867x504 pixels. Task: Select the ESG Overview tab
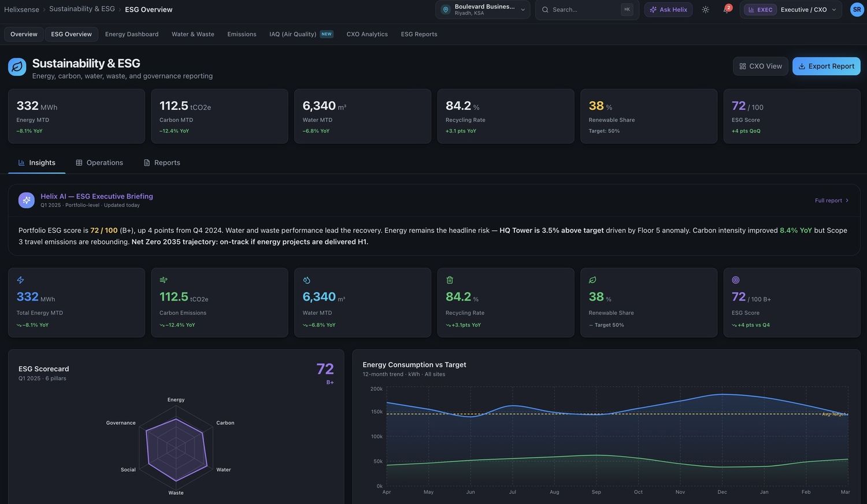(x=71, y=34)
